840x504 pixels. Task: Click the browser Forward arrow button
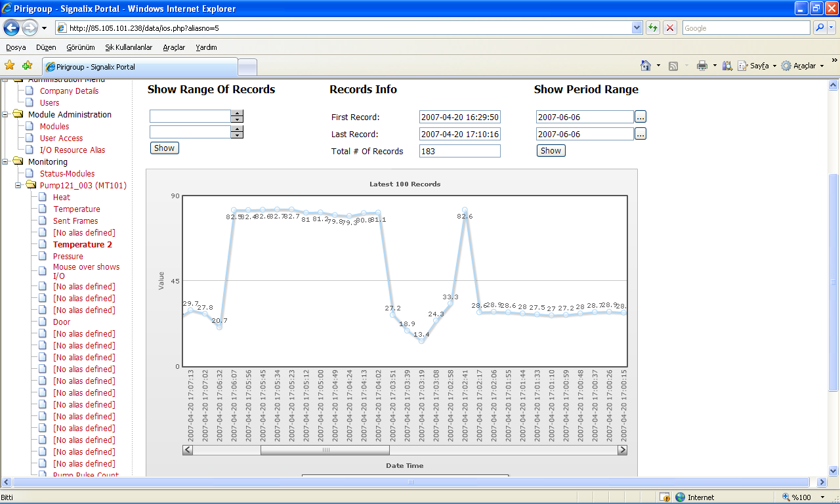pos(30,28)
